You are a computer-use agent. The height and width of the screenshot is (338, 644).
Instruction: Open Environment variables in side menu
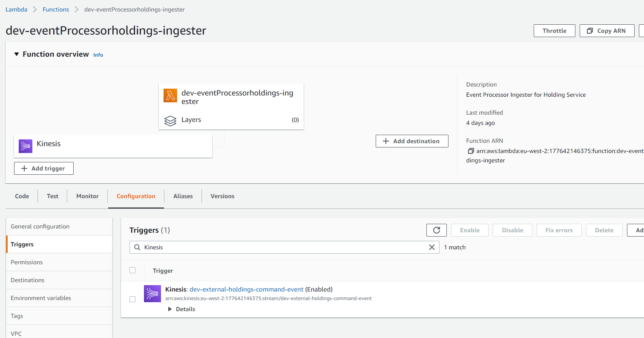pyautogui.click(x=41, y=298)
